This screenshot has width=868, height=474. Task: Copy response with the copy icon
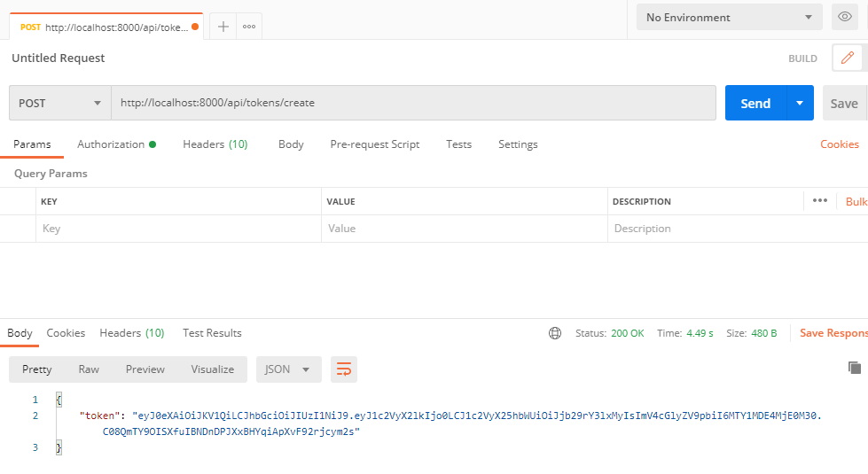point(854,368)
